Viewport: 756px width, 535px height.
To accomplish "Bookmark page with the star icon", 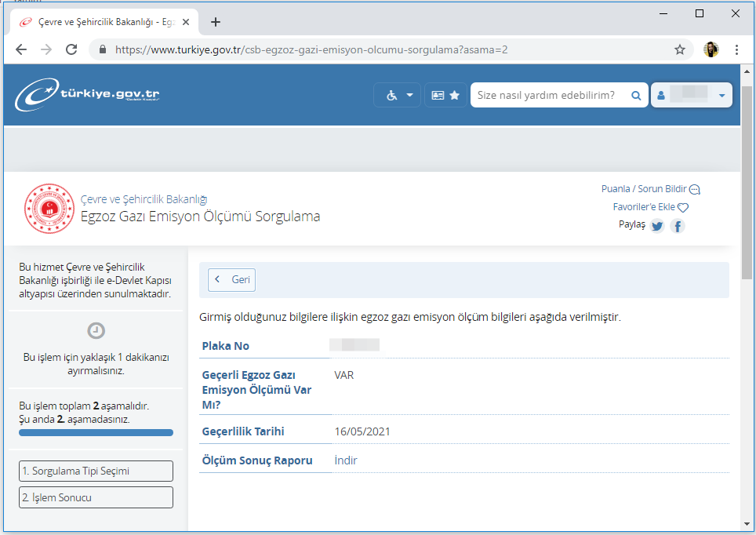I will click(x=679, y=49).
